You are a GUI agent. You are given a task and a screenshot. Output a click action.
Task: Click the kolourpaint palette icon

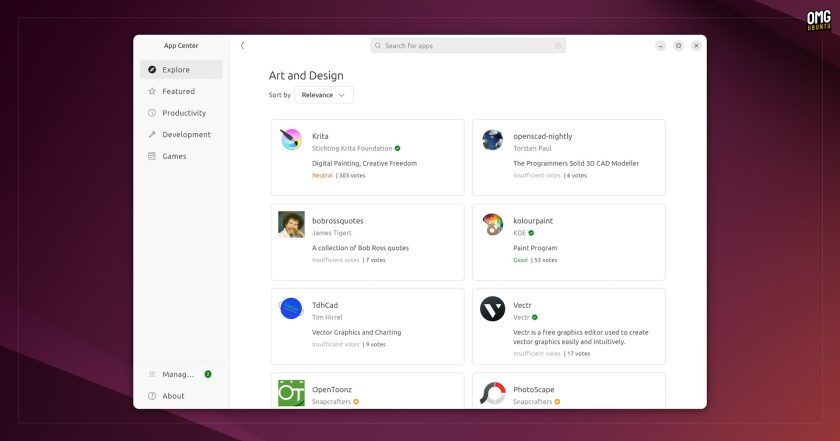click(x=492, y=224)
